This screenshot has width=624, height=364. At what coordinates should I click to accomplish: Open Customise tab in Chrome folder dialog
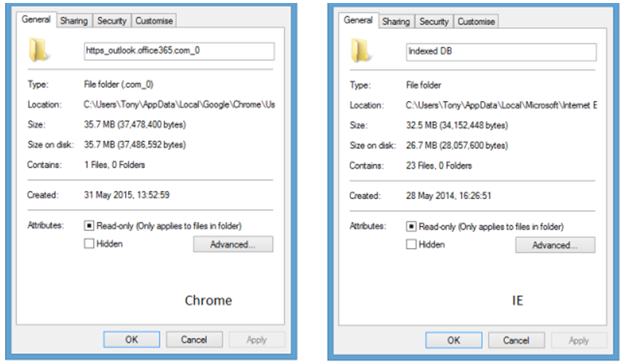click(x=154, y=22)
